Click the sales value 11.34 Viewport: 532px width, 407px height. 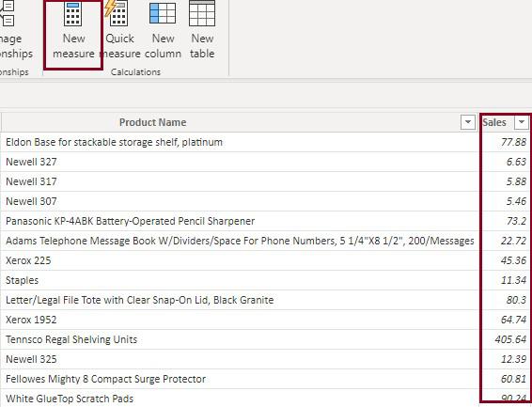tap(513, 280)
